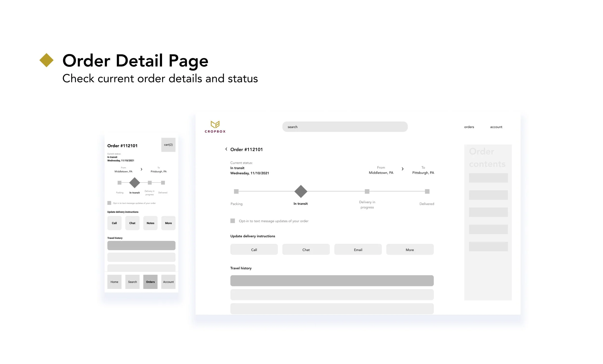This screenshot has height=364, width=603.
Task: Click the Packing square on the desktop tracker
Action: (x=236, y=192)
